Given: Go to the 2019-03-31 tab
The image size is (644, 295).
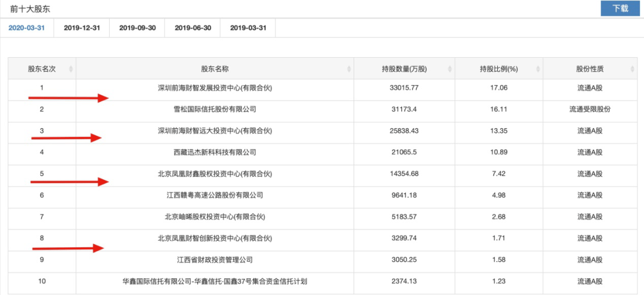Looking at the screenshot, I should 248,29.
